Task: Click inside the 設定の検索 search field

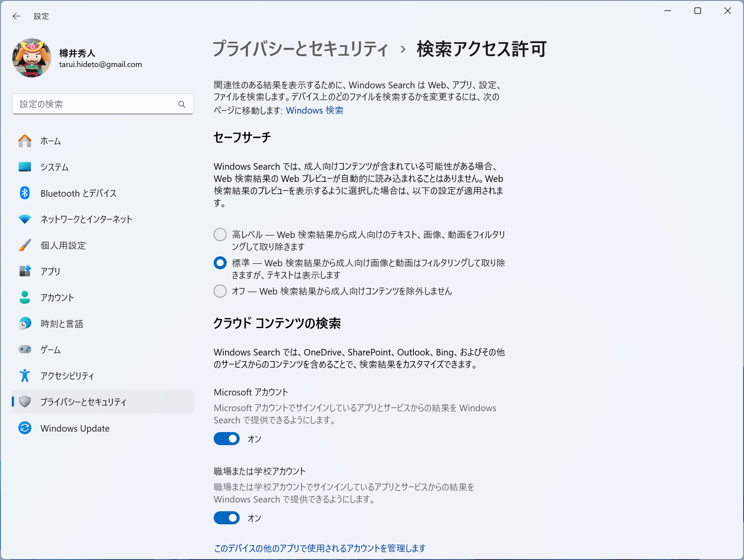Action: tap(96, 104)
